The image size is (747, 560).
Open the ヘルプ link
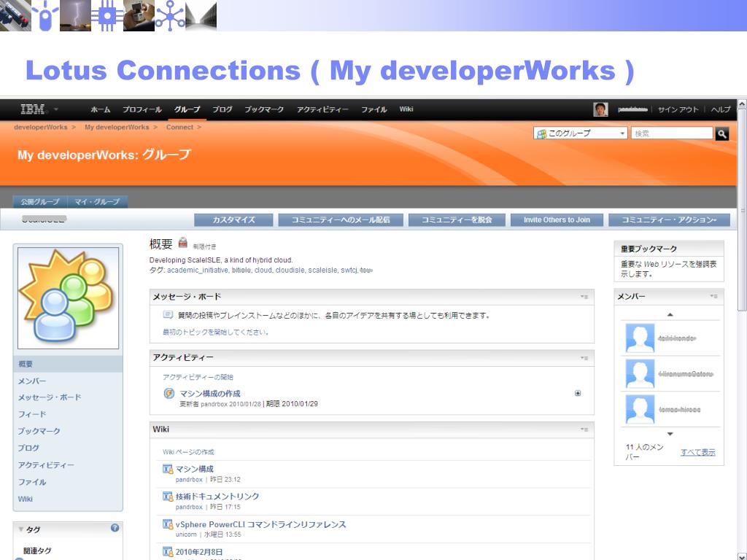point(721,109)
